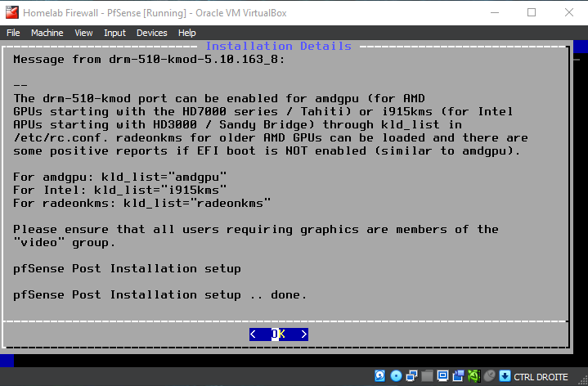Open the View menu
The image size is (588, 386).
click(x=83, y=33)
